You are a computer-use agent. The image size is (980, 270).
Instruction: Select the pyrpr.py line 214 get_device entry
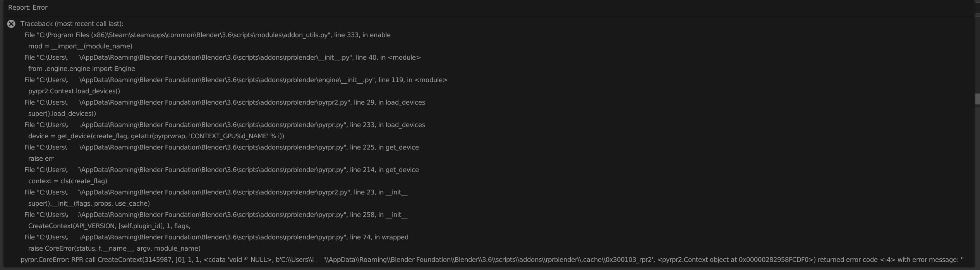pos(221,169)
